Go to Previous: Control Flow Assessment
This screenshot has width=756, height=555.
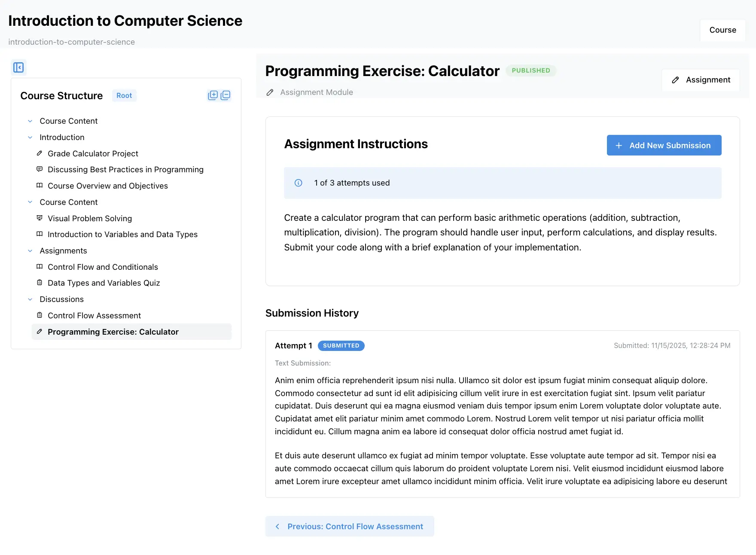tap(350, 526)
